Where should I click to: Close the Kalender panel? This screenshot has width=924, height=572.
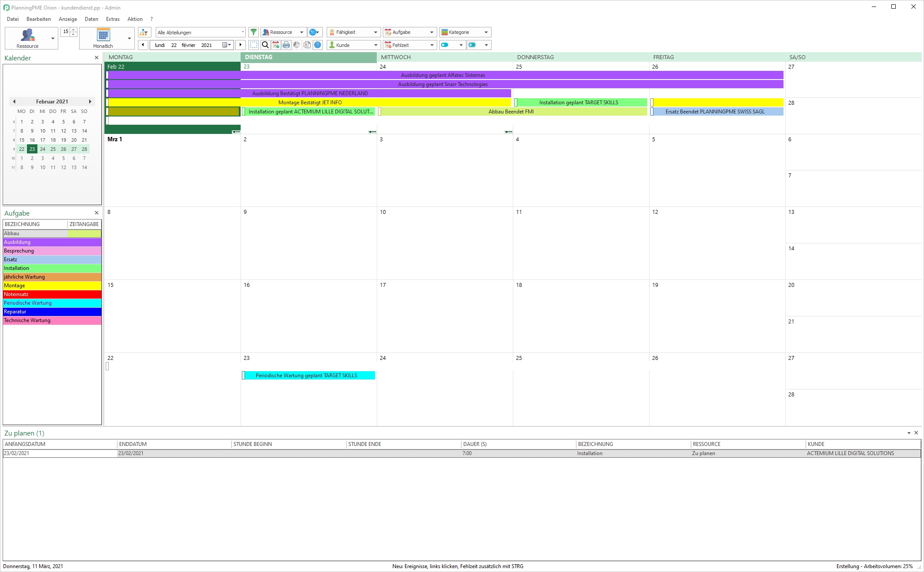click(x=97, y=58)
